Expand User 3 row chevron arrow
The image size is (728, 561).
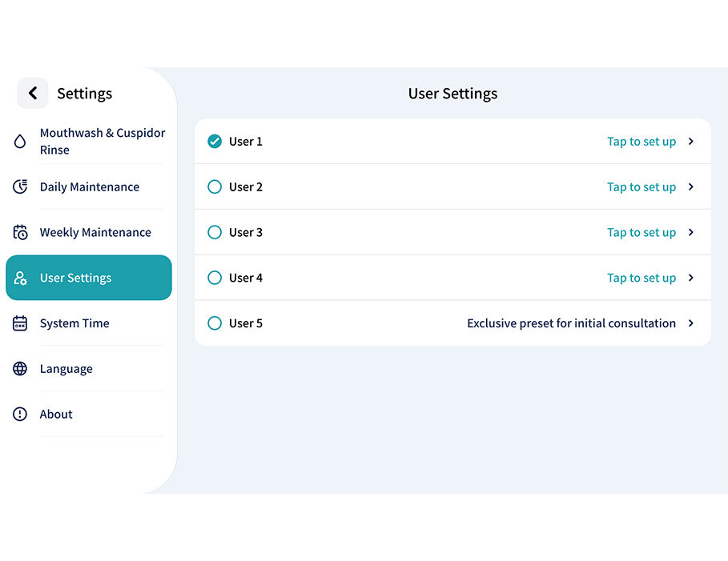[691, 233]
